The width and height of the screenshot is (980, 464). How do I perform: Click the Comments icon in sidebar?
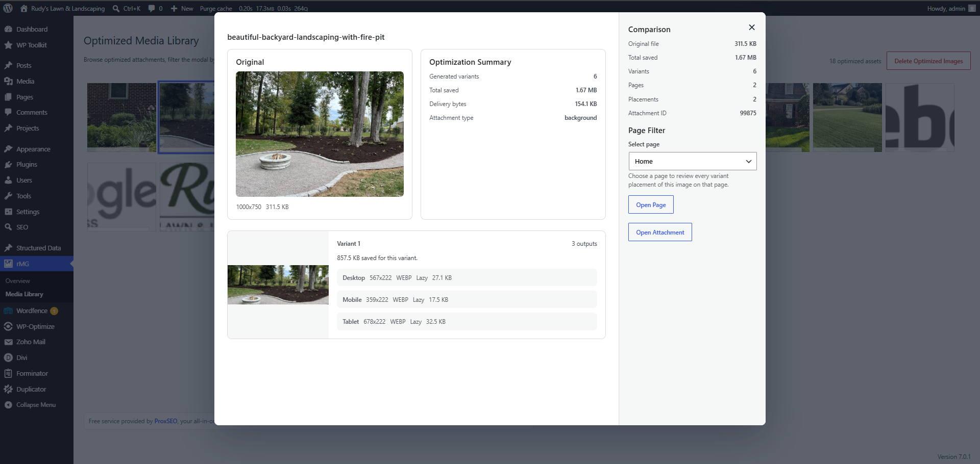8,112
